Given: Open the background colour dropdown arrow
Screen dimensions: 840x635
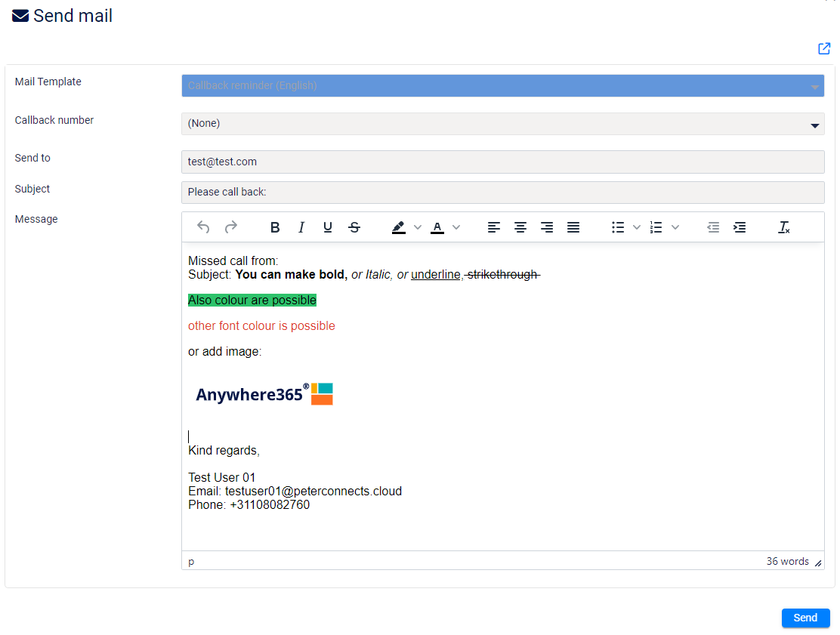Looking at the screenshot, I should [x=418, y=227].
